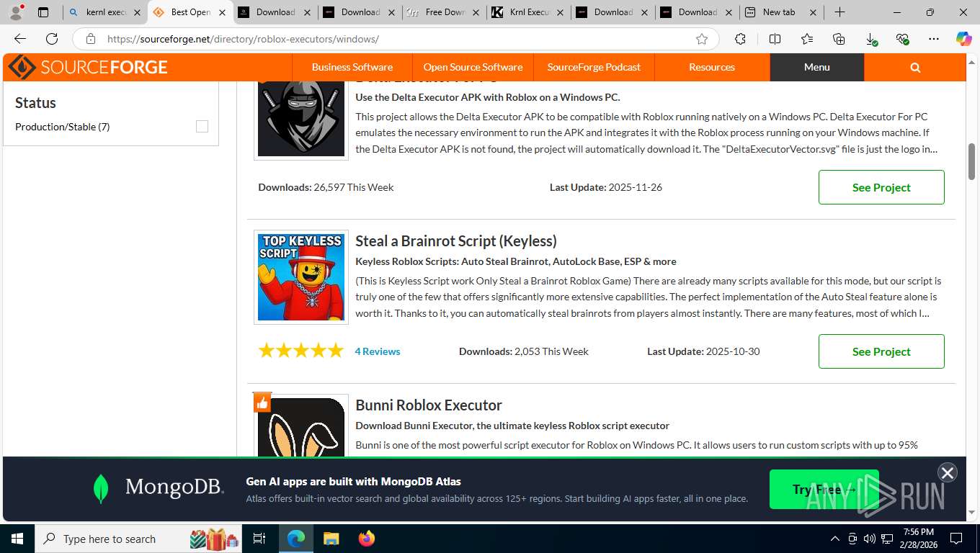This screenshot has width=980, height=553.
Task: Open the Edge profile icon
Action: tap(16, 12)
